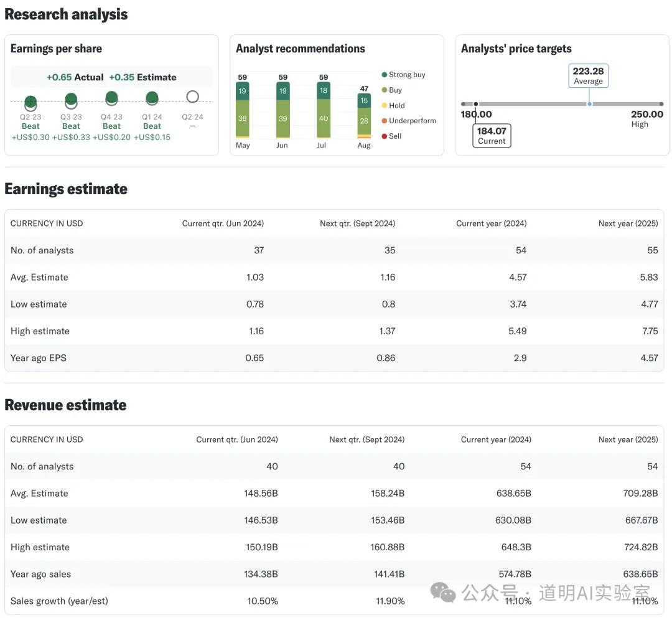
Task: Select the Aug bar showing 47 analysts
Action: pos(364,116)
